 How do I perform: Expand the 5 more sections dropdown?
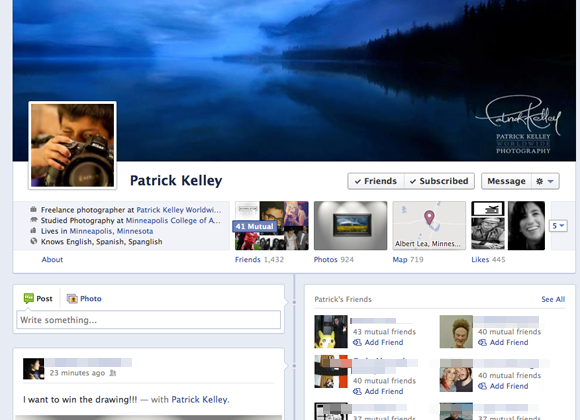[x=558, y=226]
